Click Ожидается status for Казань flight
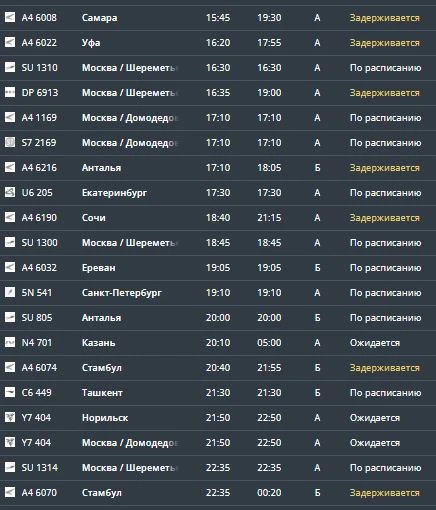Image resolution: width=436 pixels, height=510 pixels. point(375,343)
